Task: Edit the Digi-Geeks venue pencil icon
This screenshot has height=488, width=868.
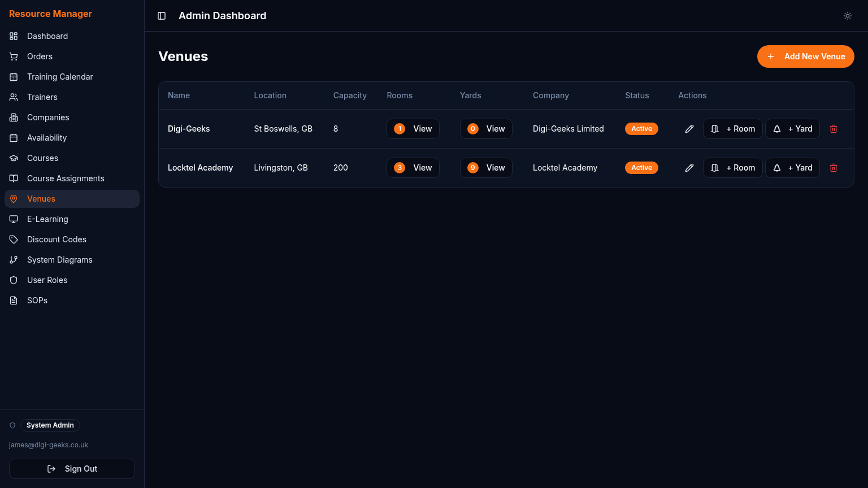Action: point(689,129)
